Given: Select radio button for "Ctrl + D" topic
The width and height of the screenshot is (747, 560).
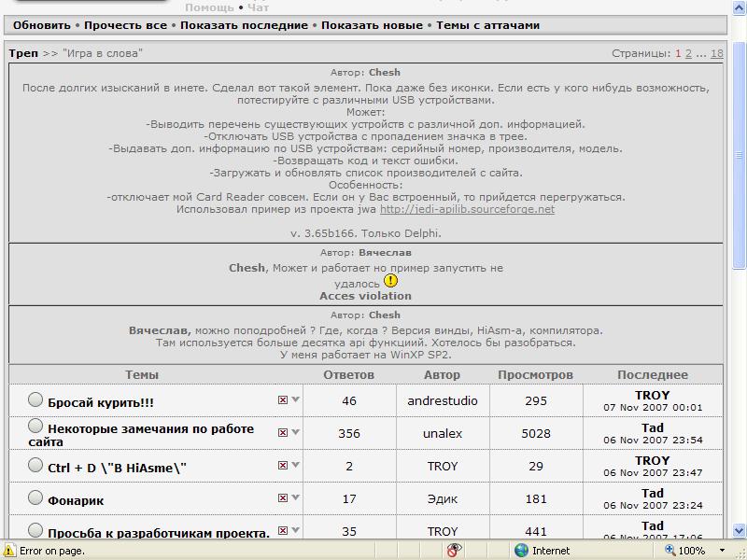Looking at the screenshot, I should pyautogui.click(x=35, y=465).
